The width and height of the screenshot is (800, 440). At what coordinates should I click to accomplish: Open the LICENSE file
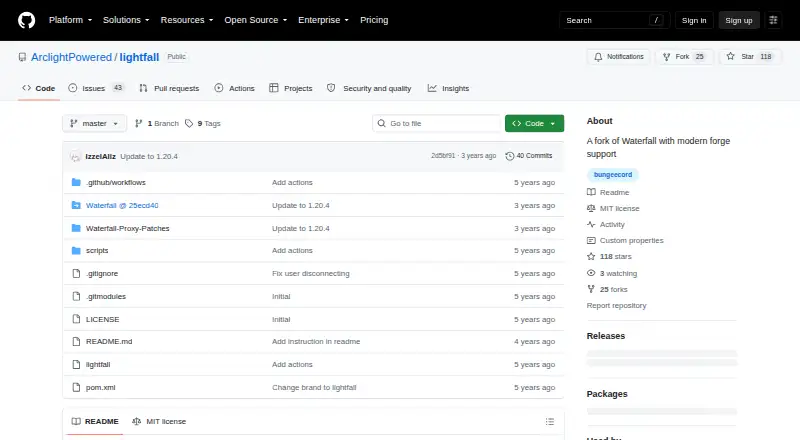pos(103,319)
